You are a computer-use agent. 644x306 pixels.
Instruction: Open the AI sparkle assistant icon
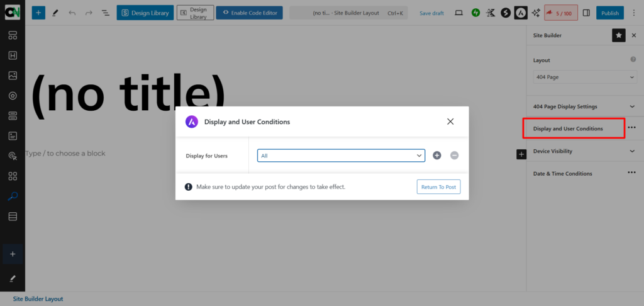(536, 13)
